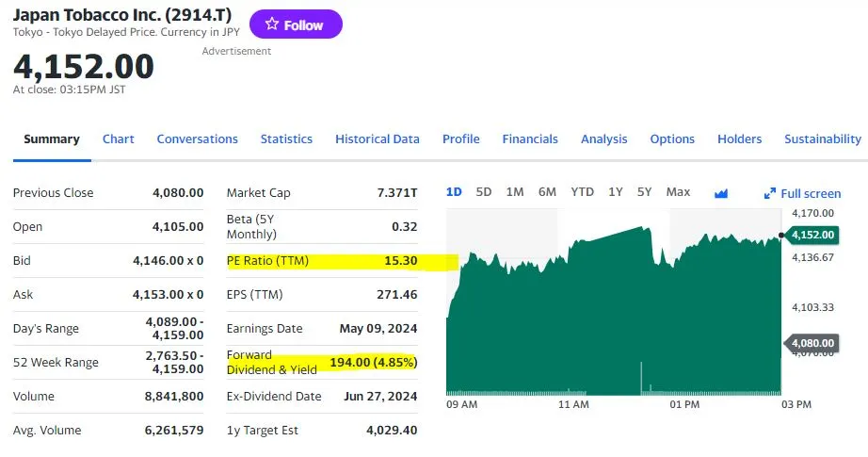
Task: Click Ask value 4,153.00 x 0
Action: [168, 294]
